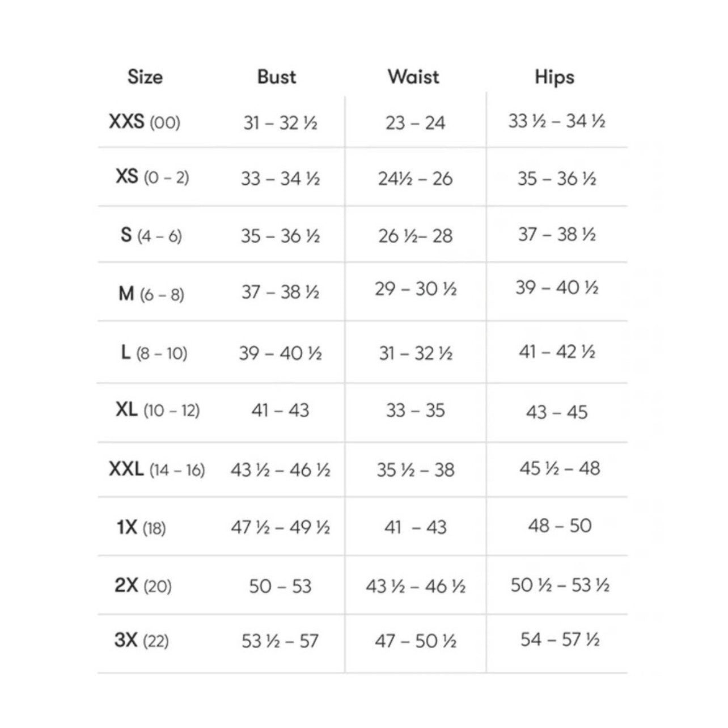Click bust value 50 – 53
728x728 pixels.
tap(280, 586)
